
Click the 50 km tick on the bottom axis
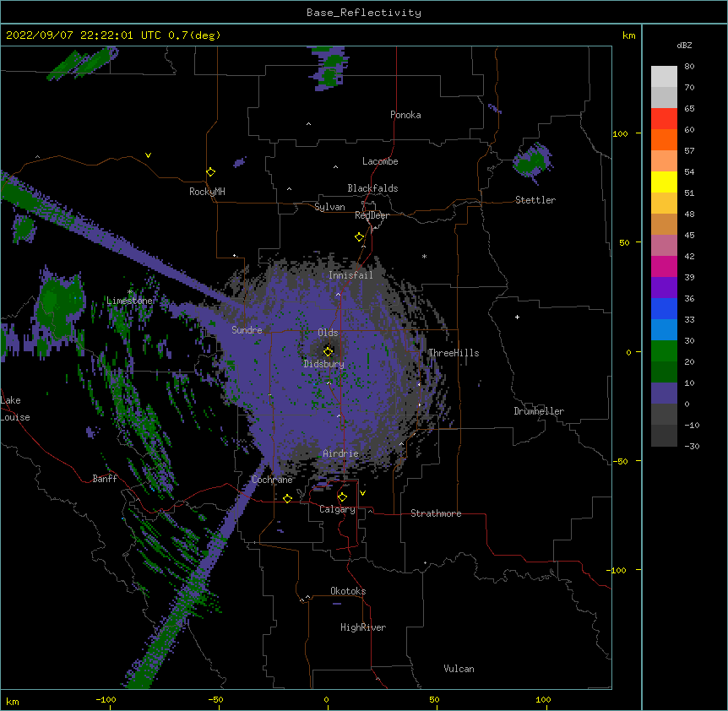[x=434, y=699]
